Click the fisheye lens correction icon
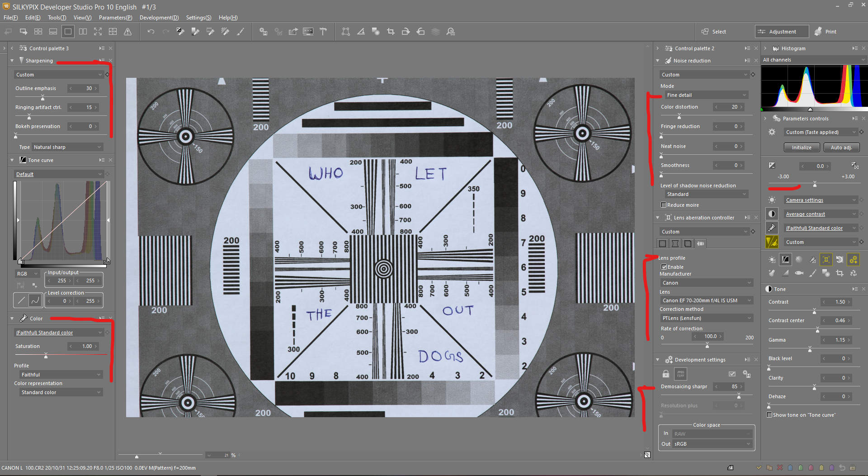This screenshot has height=476, width=868. tap(799, 273)
